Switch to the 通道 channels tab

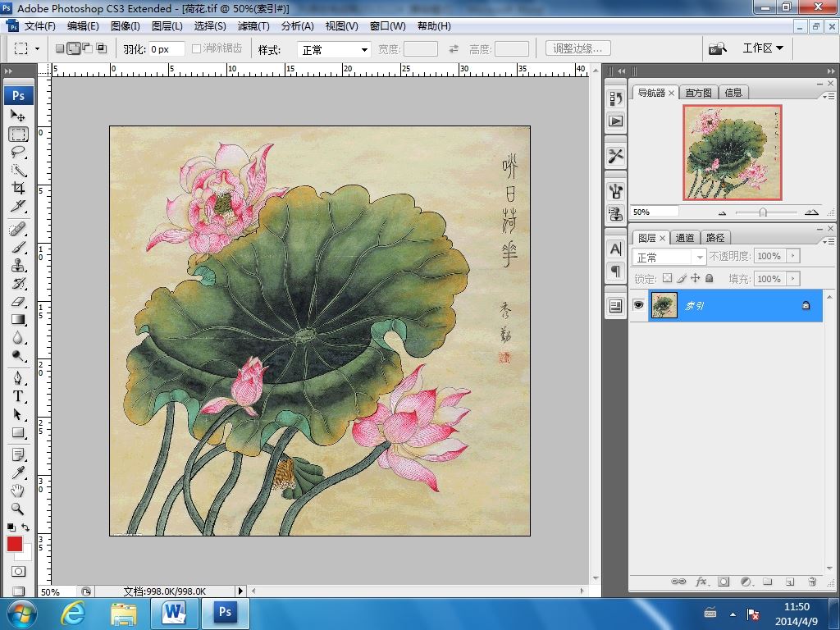tap(685, 238)
